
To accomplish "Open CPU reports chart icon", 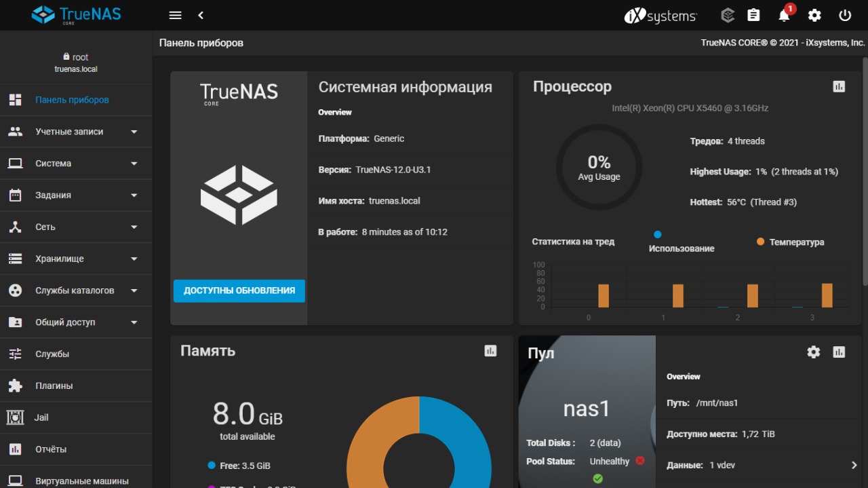I will click(839, 86).
